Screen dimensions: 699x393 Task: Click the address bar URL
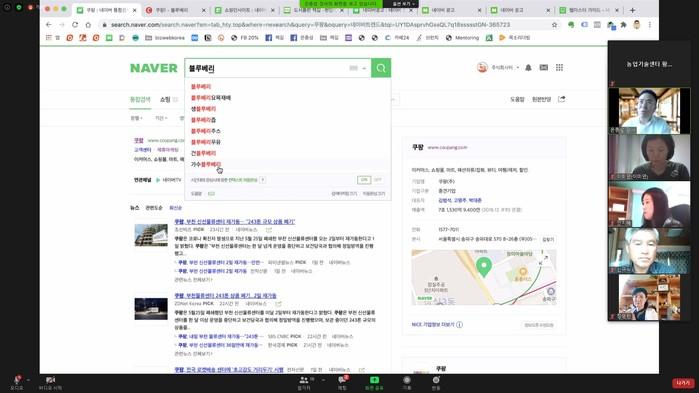point(310,25)
